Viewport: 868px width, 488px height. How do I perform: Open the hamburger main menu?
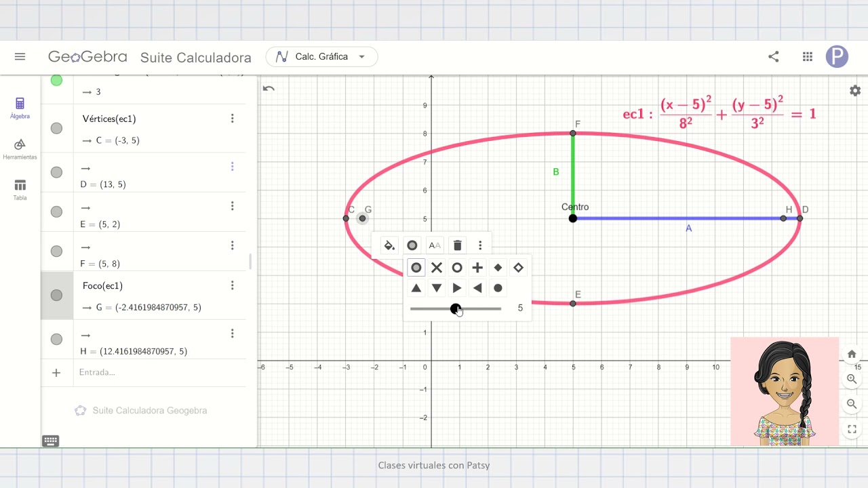(20, 57)
